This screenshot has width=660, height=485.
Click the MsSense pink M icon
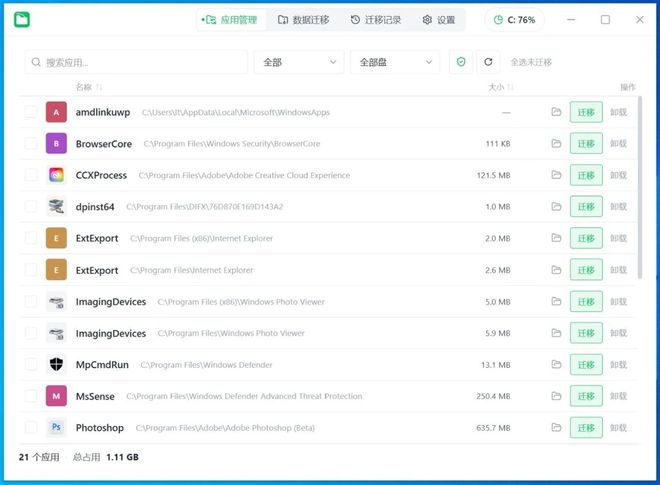[x=56, y=396]
